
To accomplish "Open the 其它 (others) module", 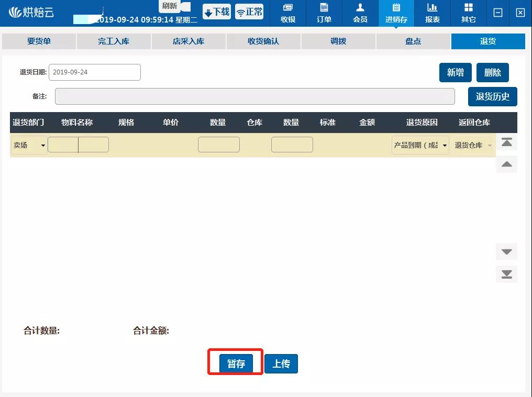I will click(468, 13).
